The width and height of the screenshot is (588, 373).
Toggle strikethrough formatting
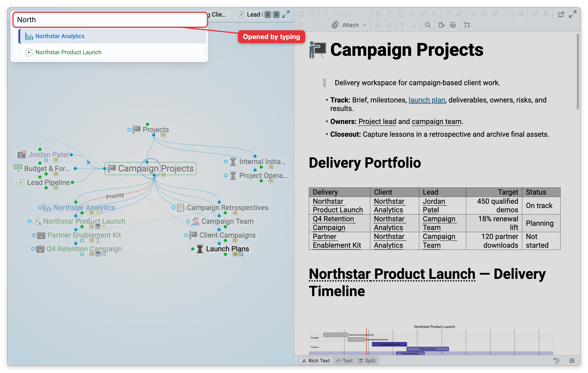coord(412,14)
